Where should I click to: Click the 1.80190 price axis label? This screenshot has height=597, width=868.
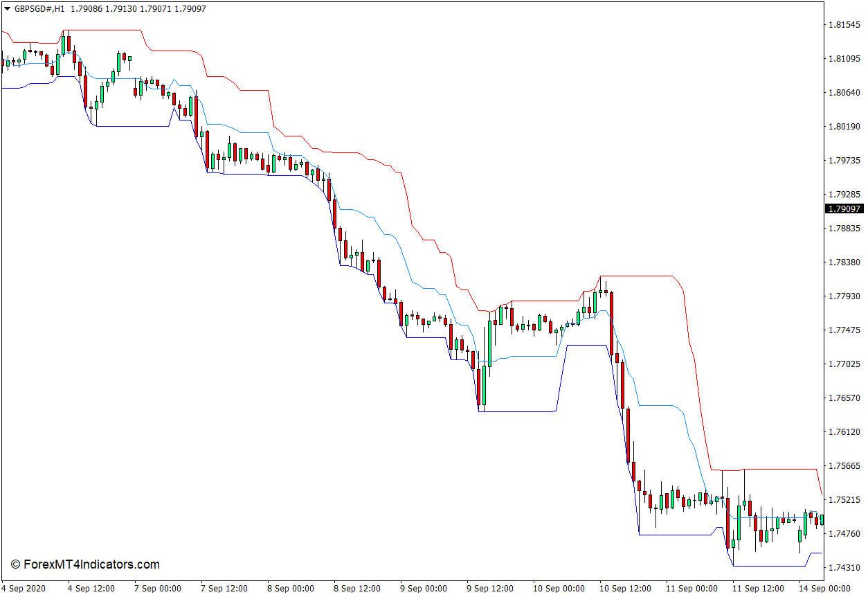(844, 127)
